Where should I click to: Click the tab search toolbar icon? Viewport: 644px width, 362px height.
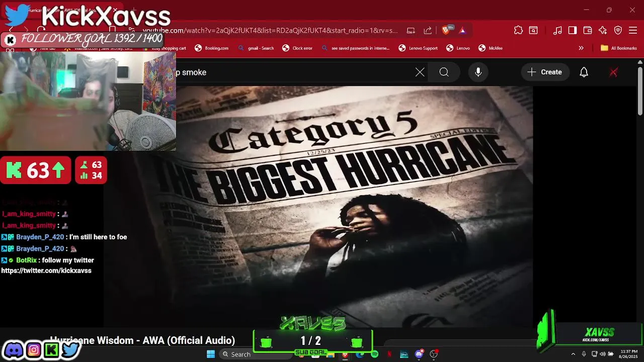[533, 30]
